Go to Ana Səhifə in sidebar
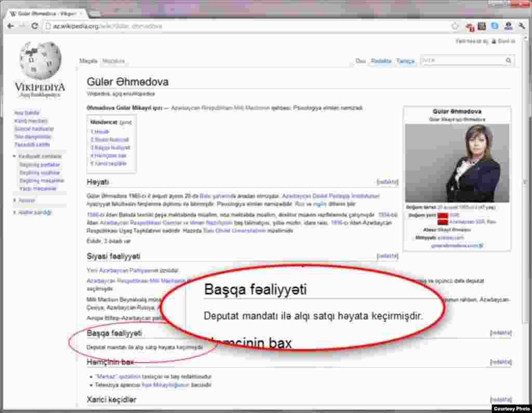This screenshot has width=532, height=413. 26,113
